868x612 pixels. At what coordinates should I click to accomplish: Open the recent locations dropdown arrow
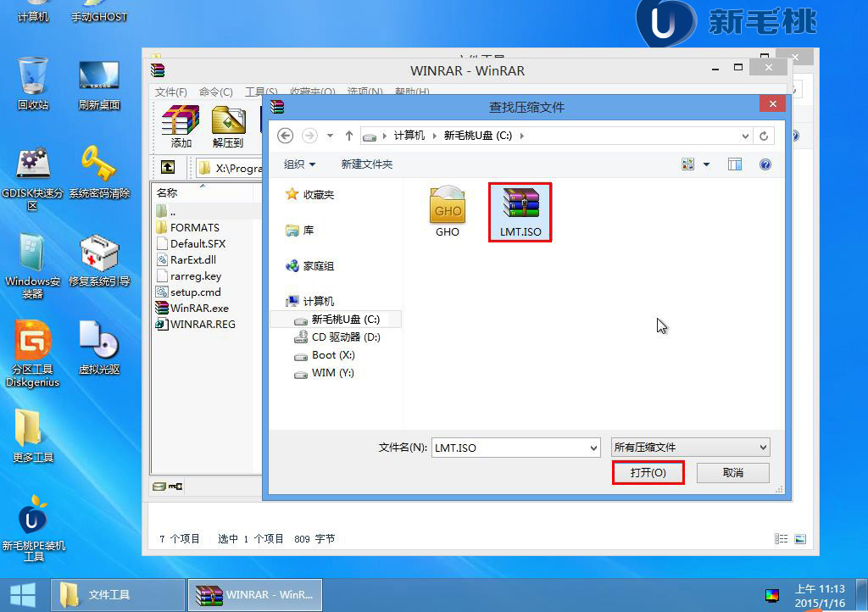pyautogui.click(x=330, y=136)
